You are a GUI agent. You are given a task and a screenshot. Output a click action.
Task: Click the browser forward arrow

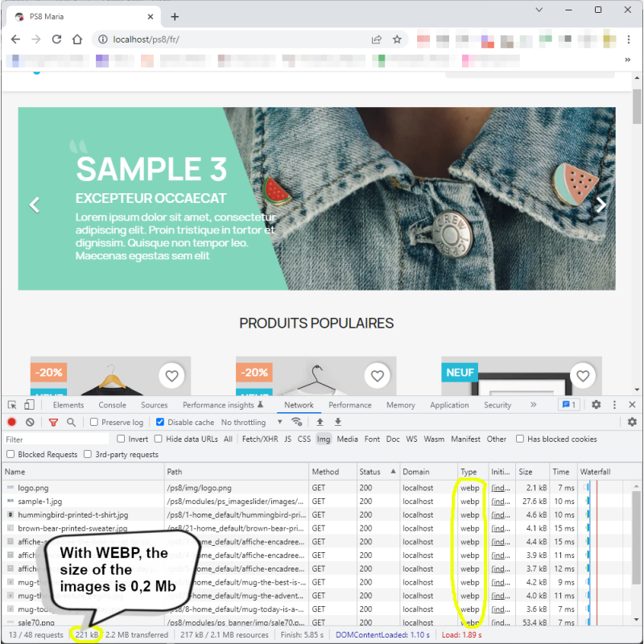pos(36,39)
